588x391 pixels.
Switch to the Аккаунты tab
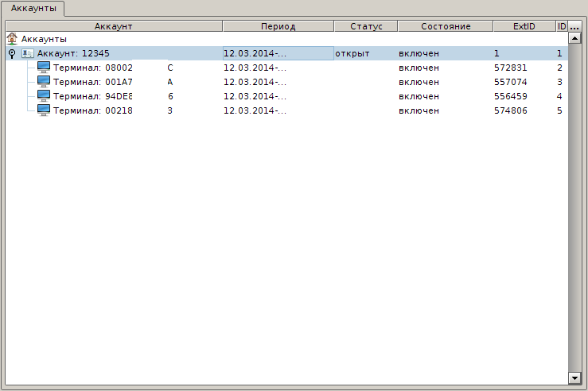click(x=33, y=8)
